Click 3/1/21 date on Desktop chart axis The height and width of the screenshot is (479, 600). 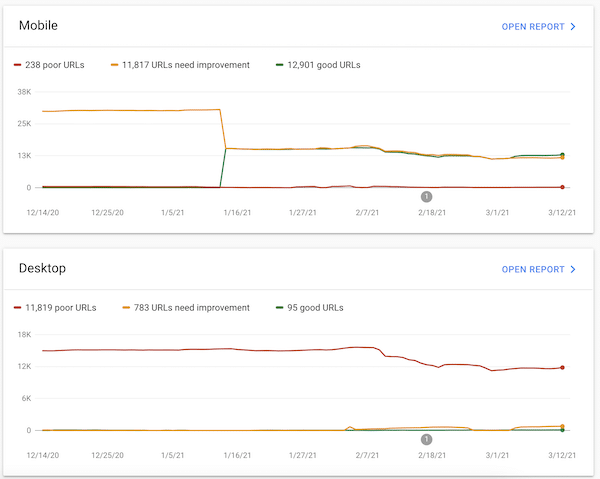[497, 455]
